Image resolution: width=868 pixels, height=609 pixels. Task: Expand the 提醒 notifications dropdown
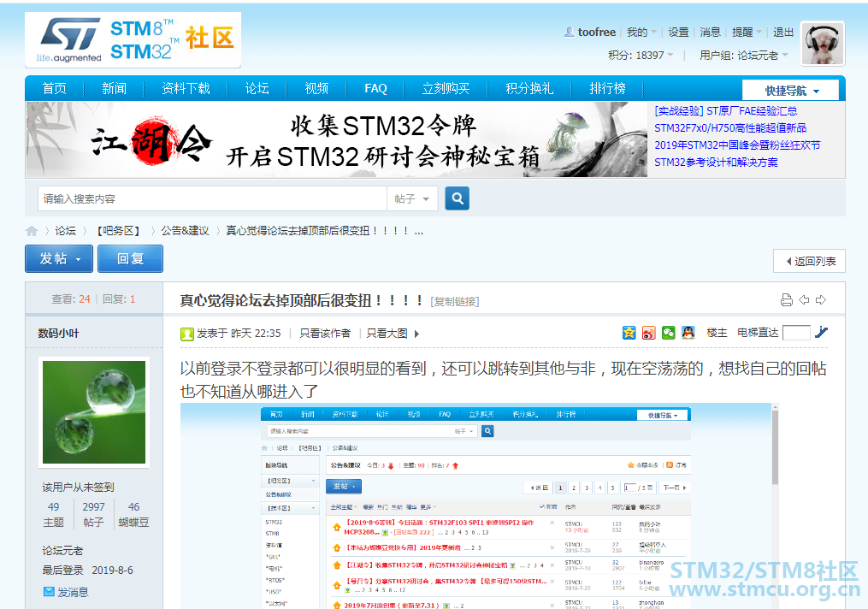click(747, 33)
